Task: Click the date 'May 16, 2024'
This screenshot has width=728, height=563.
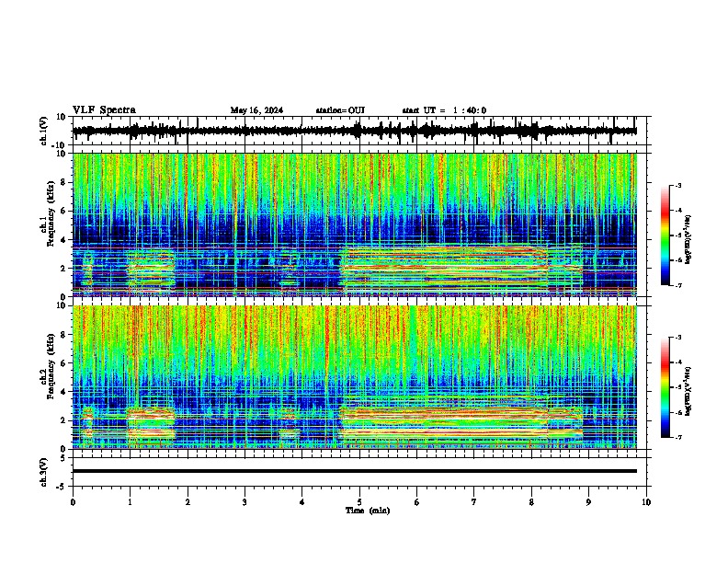Action: (256, 110)
